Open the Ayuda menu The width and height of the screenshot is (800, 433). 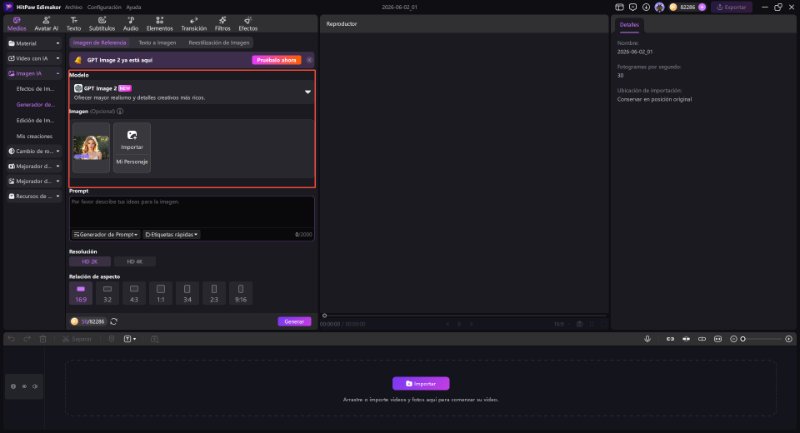(134, 7)
